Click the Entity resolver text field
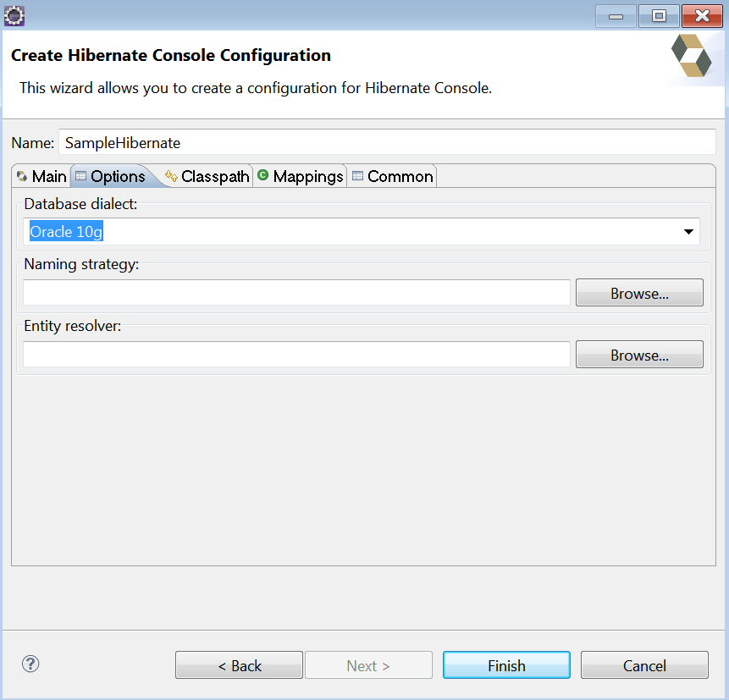Viewport: 729px width, 700px height. pyautogui.click(x=296, y=354)
